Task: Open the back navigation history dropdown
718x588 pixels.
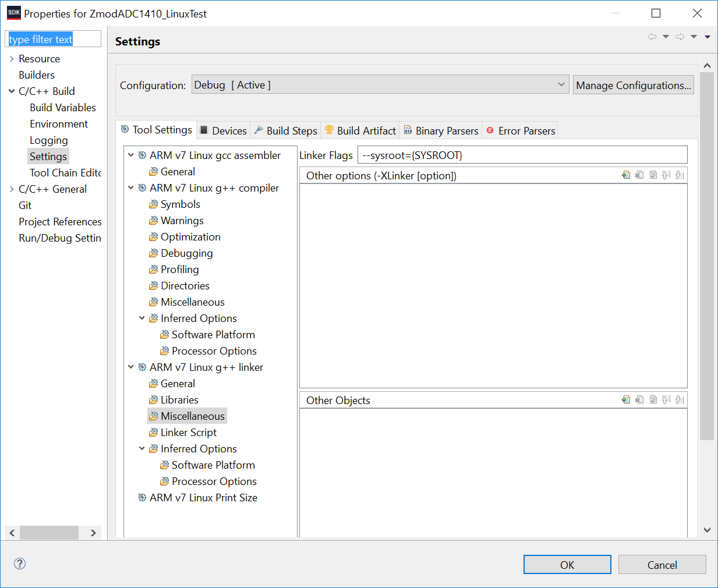Action: [x=666, y=37]
